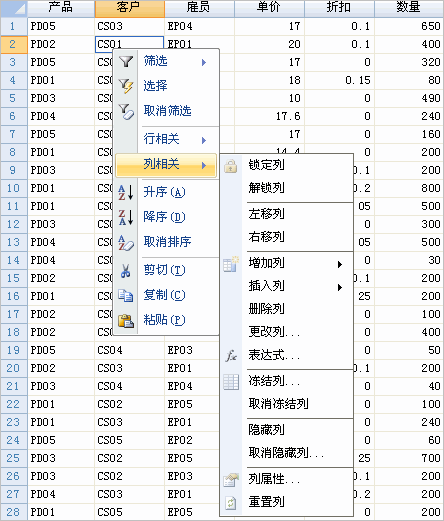This screenshot has height=521, width=444.
Task: Select 重置列 in the submenu
Action: 287,502
